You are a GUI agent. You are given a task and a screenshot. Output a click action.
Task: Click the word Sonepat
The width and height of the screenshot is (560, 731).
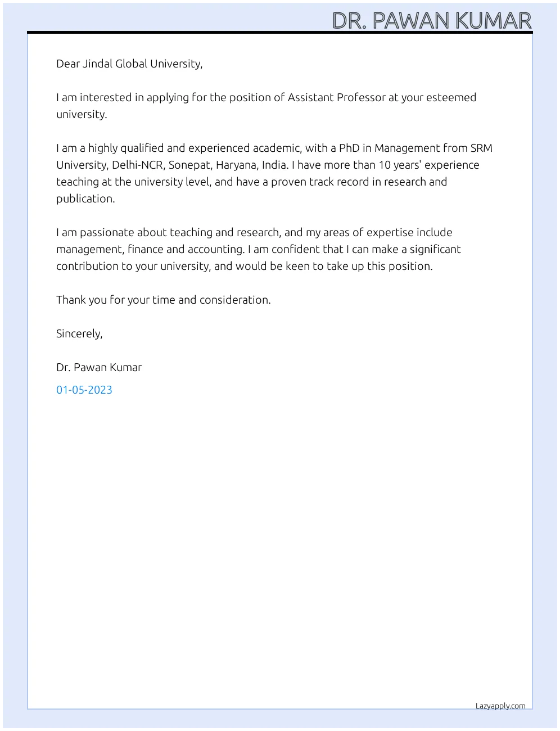pos(189,165)
